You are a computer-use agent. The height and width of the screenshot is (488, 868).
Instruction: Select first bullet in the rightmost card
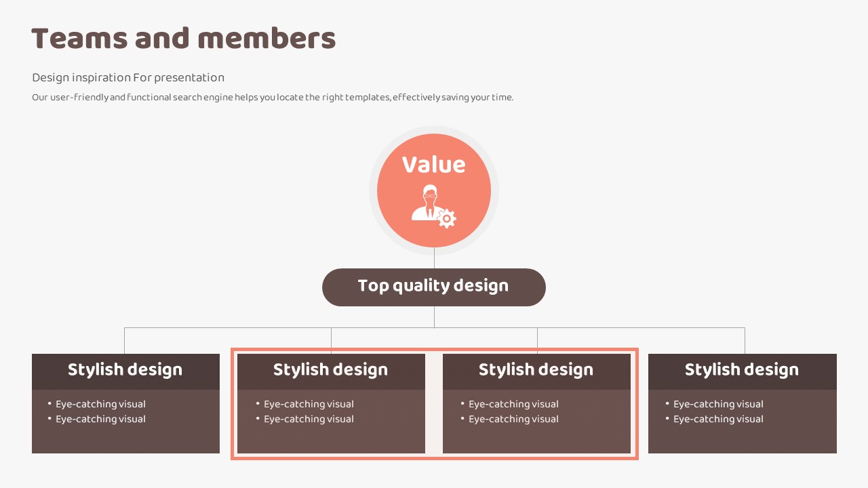click(x=718, y=404)
